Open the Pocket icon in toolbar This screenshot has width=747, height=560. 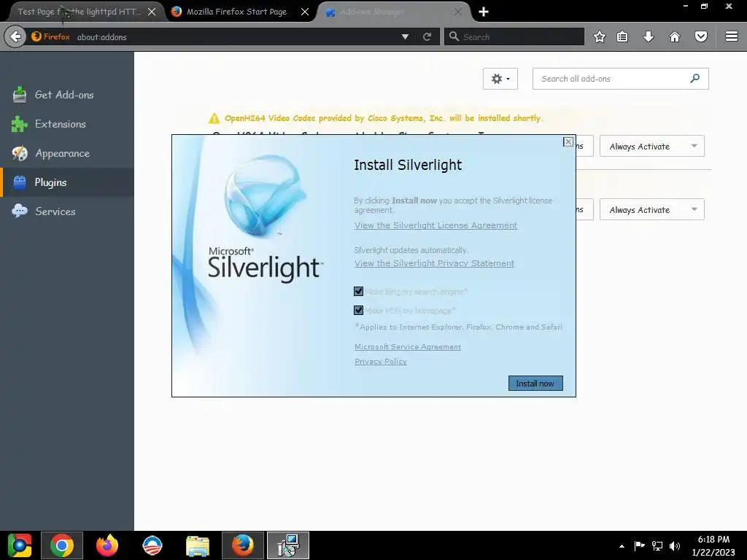click(701, 36)
